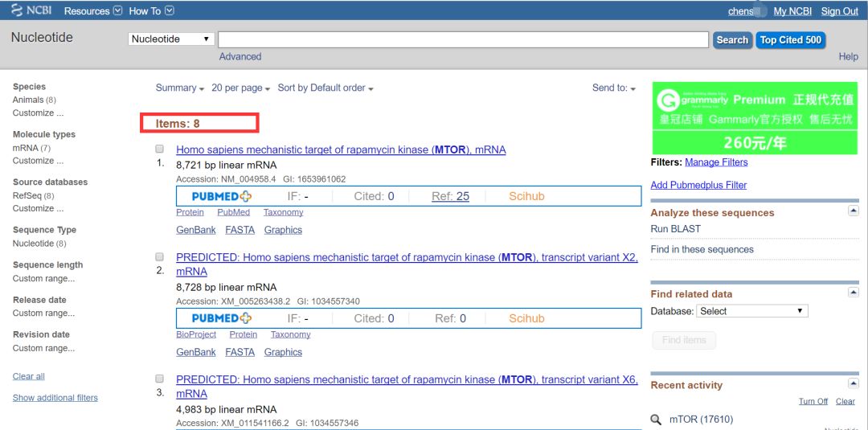The height and width of the screenshot is (430, 868).
Task: Check the box for result 1
Action: (159, 149)
